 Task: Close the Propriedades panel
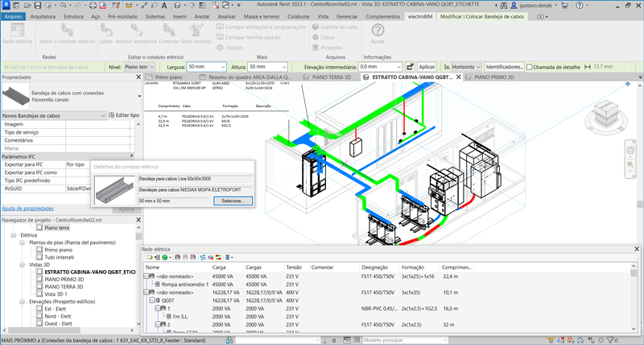point(137,77)
